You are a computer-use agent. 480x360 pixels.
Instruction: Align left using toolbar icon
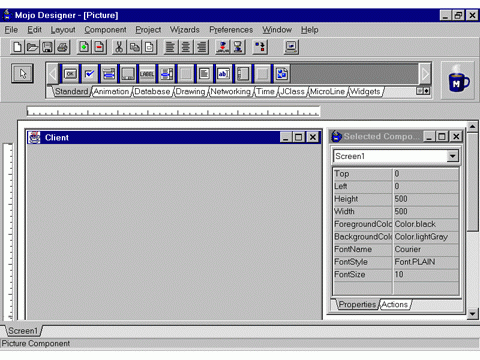click(170, 47)
